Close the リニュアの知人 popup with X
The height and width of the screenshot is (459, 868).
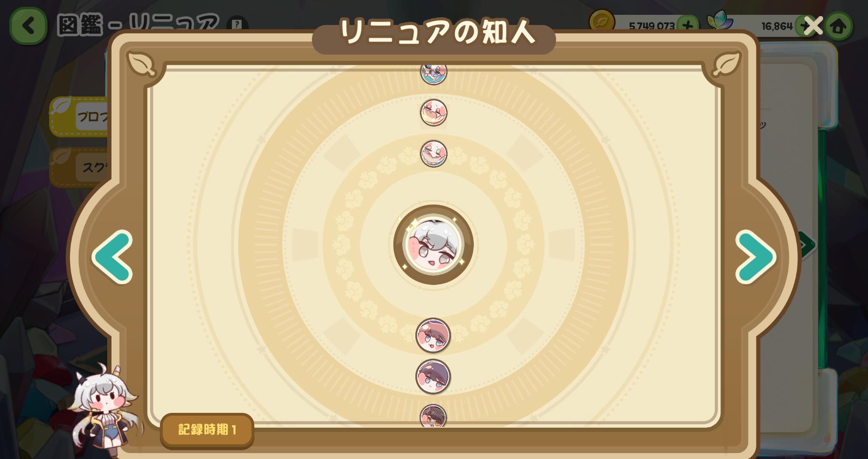click(x=813, y=26)
